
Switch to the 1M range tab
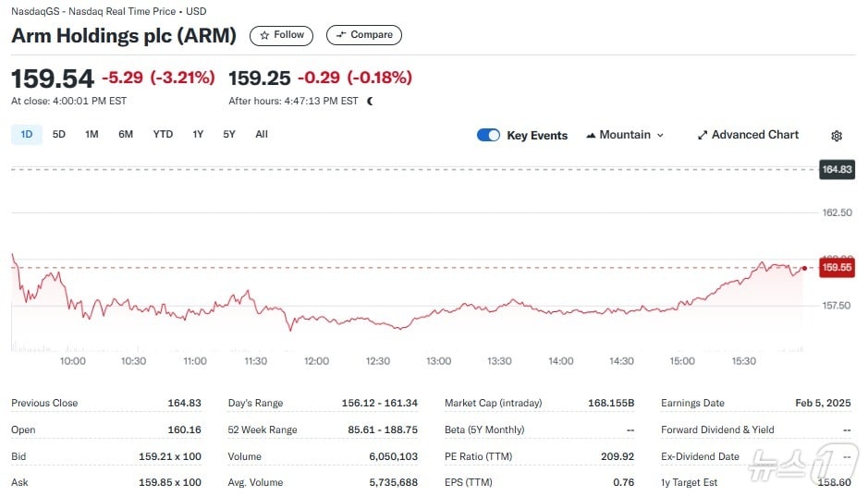[92, 134]
